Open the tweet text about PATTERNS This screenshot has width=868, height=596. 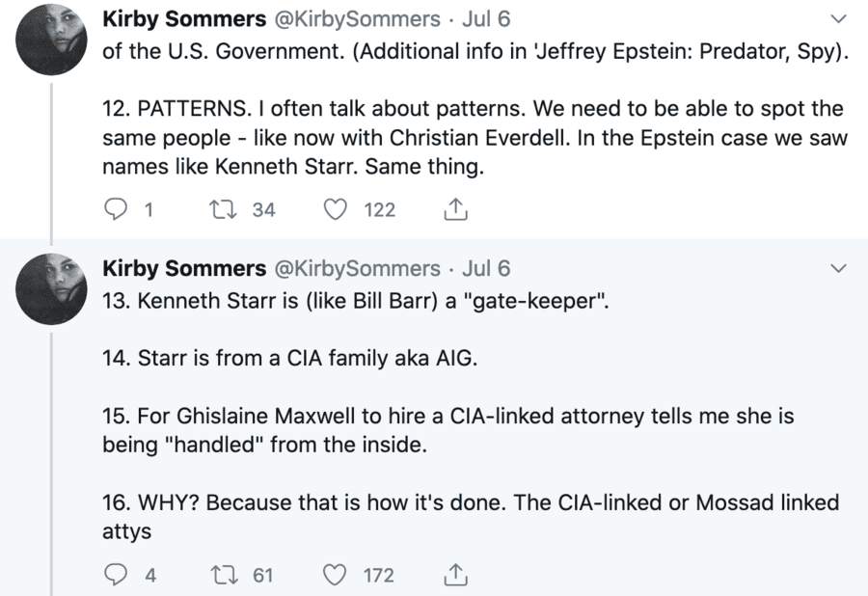point(473,136)
